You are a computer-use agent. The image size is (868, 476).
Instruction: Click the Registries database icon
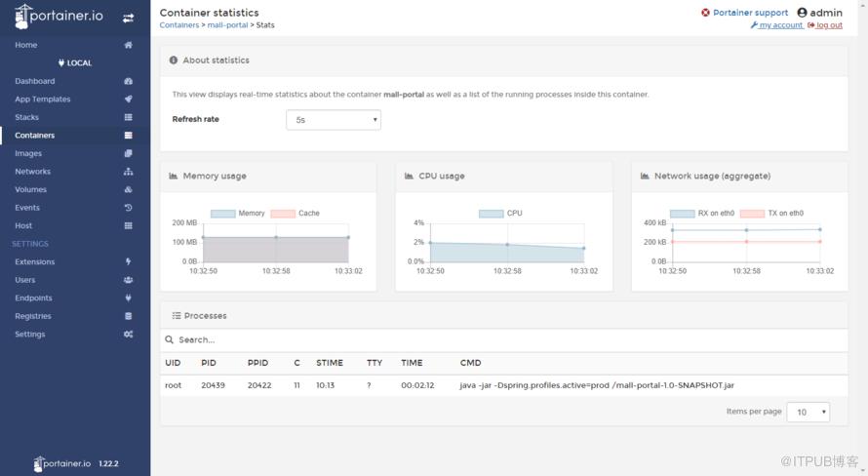tap(129, 316)
